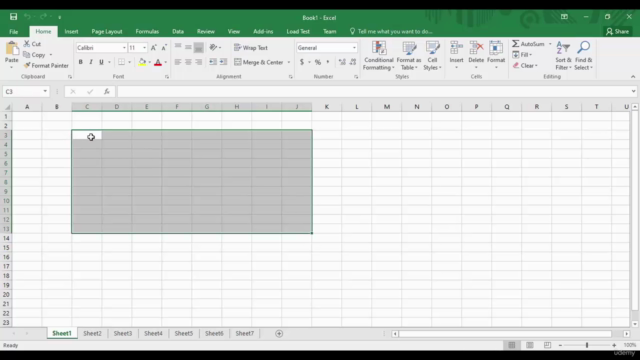Click the Align Right icon

198,62
